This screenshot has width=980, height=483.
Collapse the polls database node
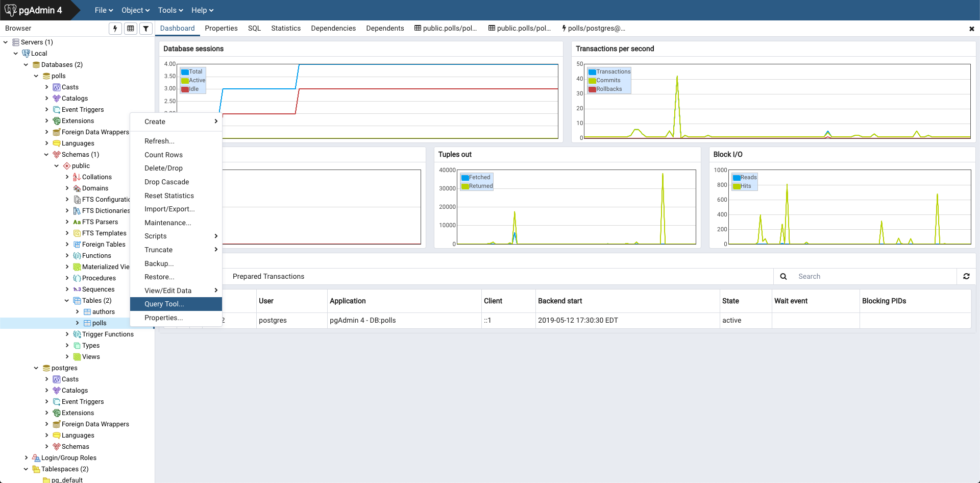click(x=36, y=76)
